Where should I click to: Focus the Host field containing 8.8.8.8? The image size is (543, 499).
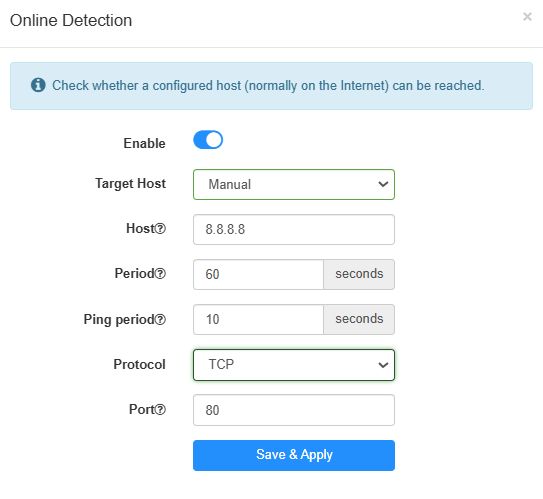pos(294,229)
